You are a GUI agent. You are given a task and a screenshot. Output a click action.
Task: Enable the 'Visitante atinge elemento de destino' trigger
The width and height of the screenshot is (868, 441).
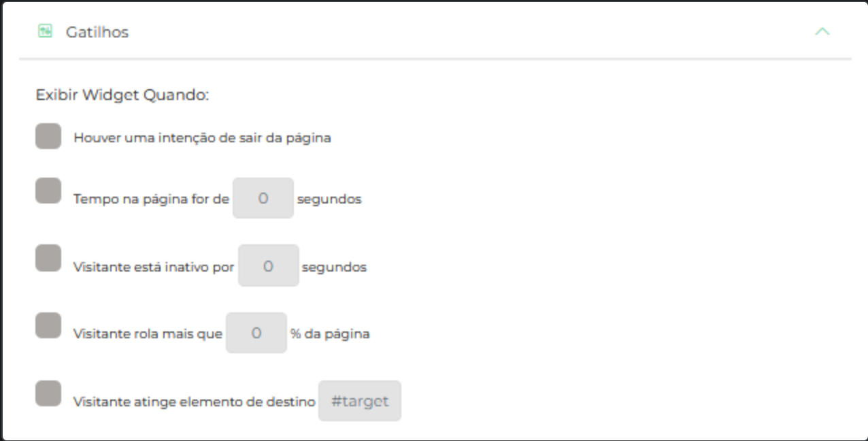coord(48,393)
